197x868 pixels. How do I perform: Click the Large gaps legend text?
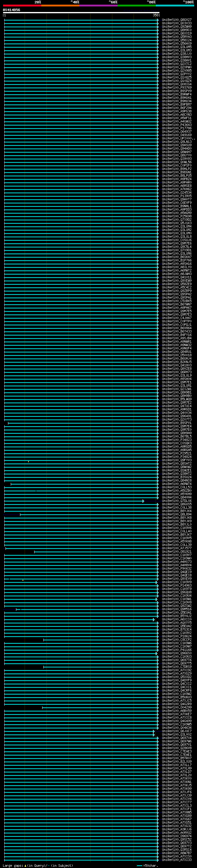(38, 865)
